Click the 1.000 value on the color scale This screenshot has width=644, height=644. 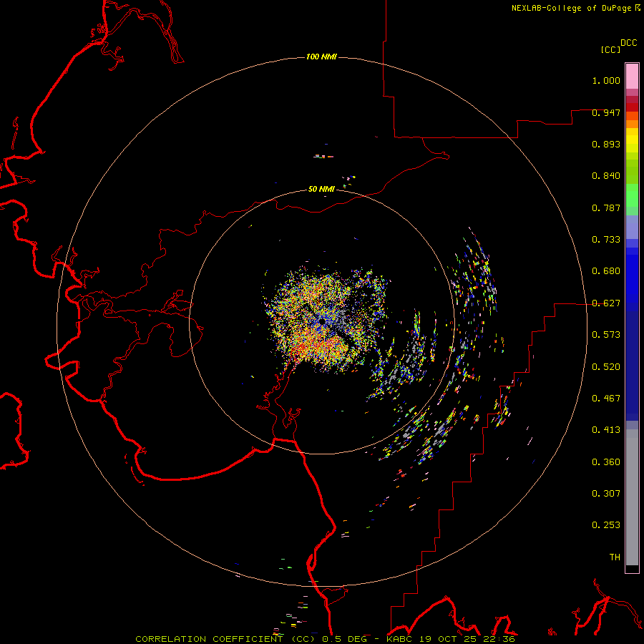606,80
